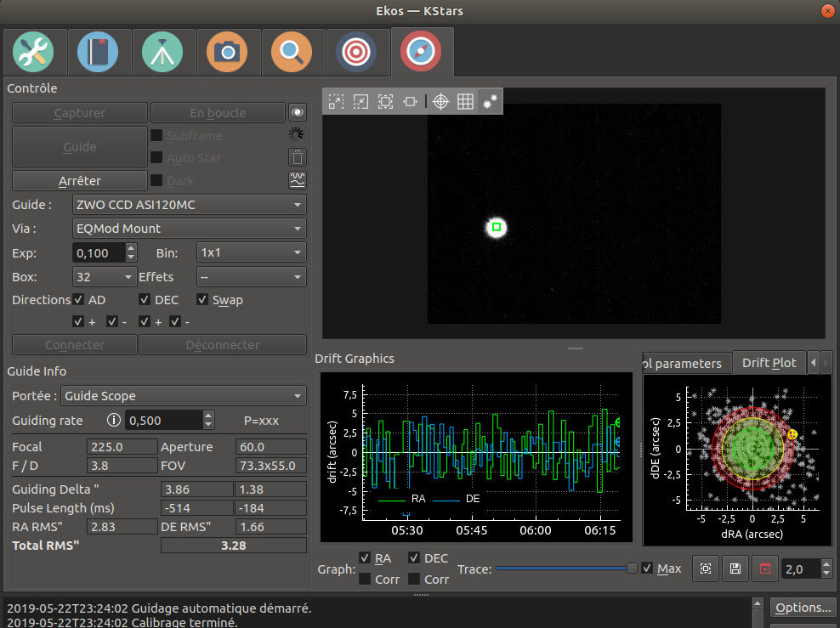
Task: Expand the Via EQMod Mount dropdown
Action: click(x=189, y=228)
